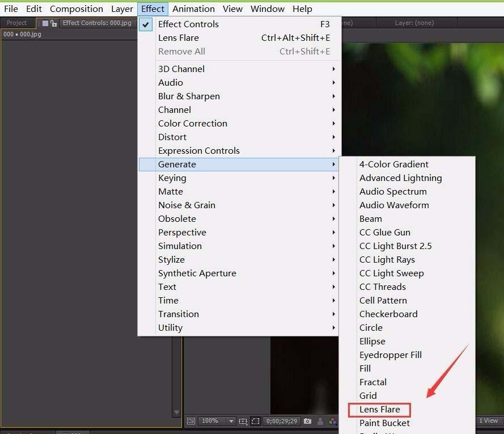Switch to the Project tab
This screenshot has height=434, width=504.
17,23
